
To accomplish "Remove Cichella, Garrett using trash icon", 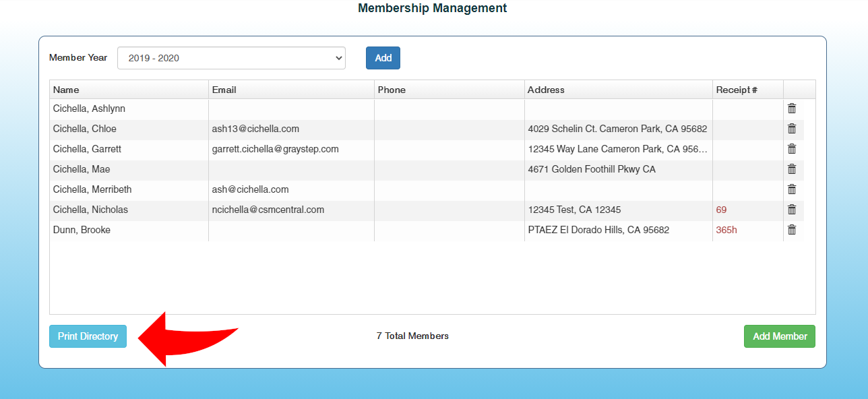I will click(x=792, y=149).
